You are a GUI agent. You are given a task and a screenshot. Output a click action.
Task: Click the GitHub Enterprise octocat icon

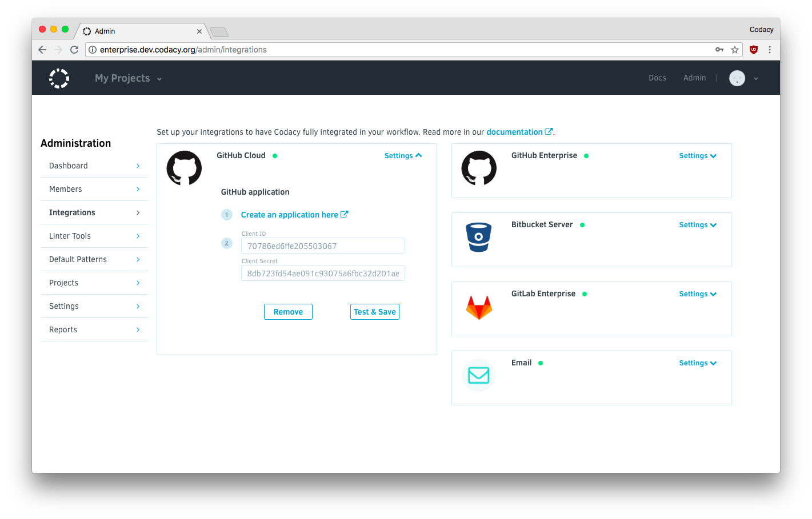point(479,168)
